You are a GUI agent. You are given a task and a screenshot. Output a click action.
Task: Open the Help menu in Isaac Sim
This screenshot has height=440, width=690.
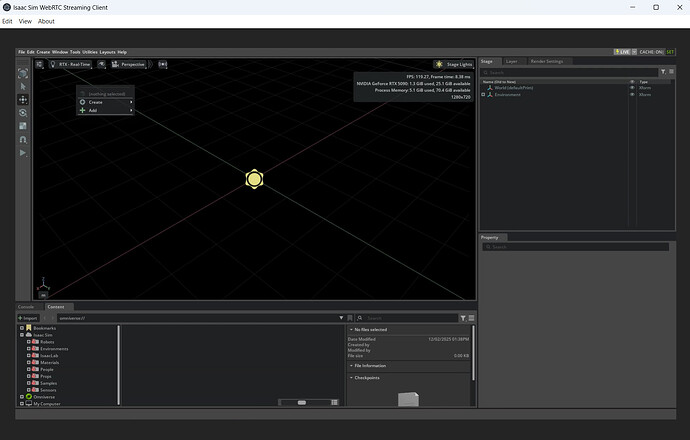point(122,52)
